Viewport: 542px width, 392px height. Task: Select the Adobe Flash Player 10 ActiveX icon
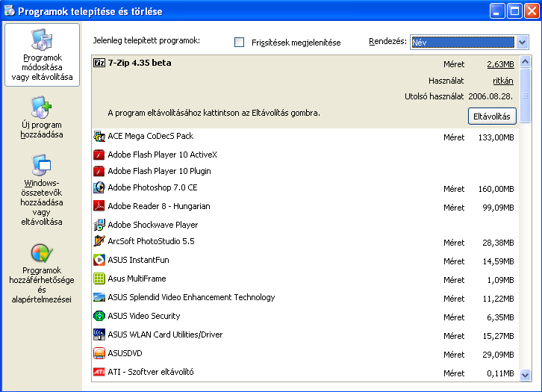pos(99,155)
